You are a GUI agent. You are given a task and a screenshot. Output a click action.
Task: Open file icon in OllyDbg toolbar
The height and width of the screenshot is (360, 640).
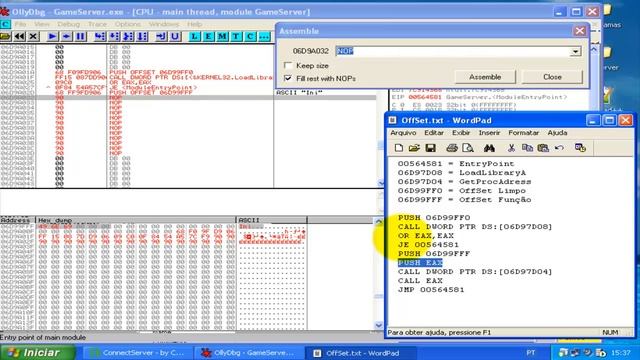(x=5, y=36)
